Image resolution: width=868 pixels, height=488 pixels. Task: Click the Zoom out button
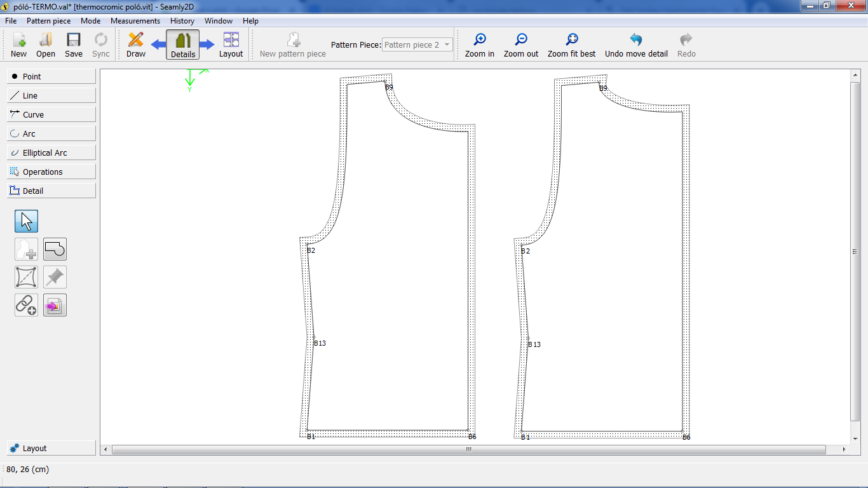[x=521, y=45]
